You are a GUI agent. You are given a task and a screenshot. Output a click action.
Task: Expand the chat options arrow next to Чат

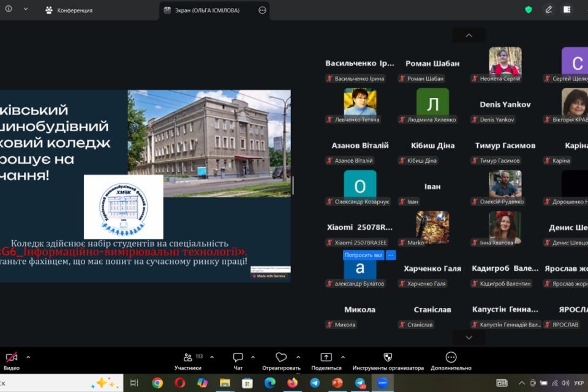click(x=253, y=357)
